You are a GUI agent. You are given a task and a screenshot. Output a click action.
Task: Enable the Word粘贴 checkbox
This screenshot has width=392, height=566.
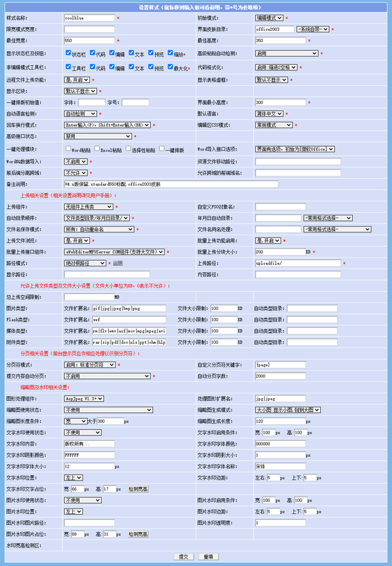click(x=68, y=149)
